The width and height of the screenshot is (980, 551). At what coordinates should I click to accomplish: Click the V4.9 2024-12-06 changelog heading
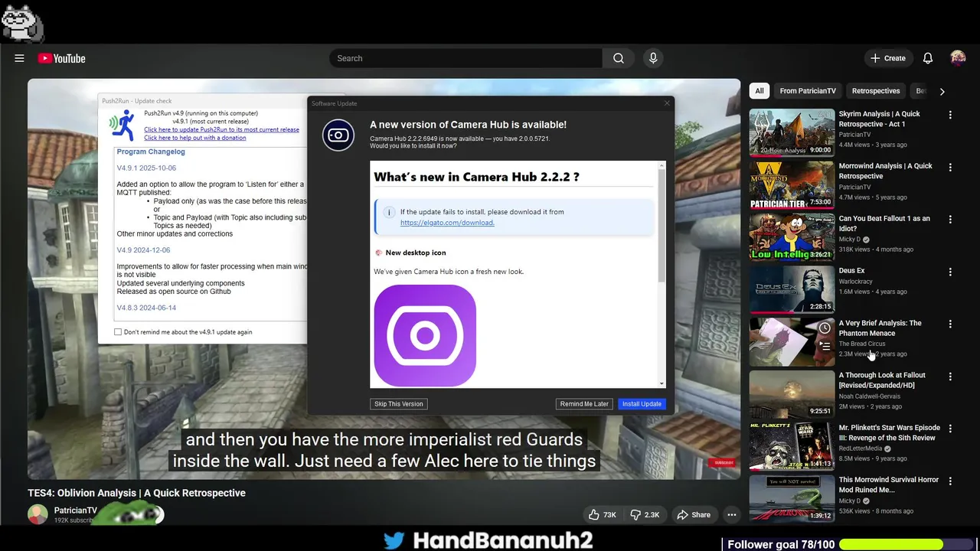(x=143, y=250)
